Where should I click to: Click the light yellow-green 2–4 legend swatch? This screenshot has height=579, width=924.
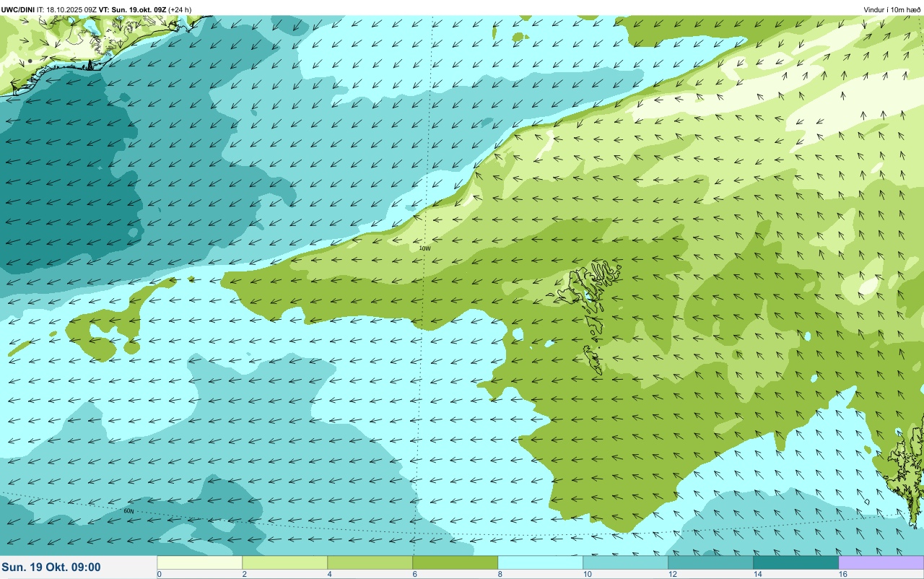point(285,562)
